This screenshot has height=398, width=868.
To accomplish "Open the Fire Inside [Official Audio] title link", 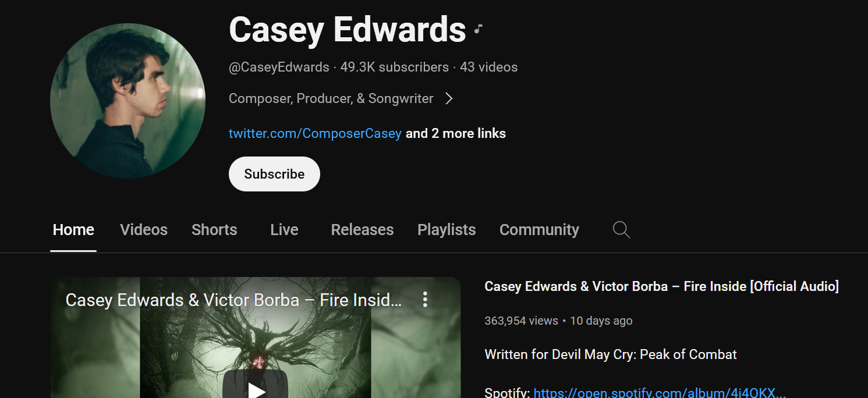I will click(661, 286).
